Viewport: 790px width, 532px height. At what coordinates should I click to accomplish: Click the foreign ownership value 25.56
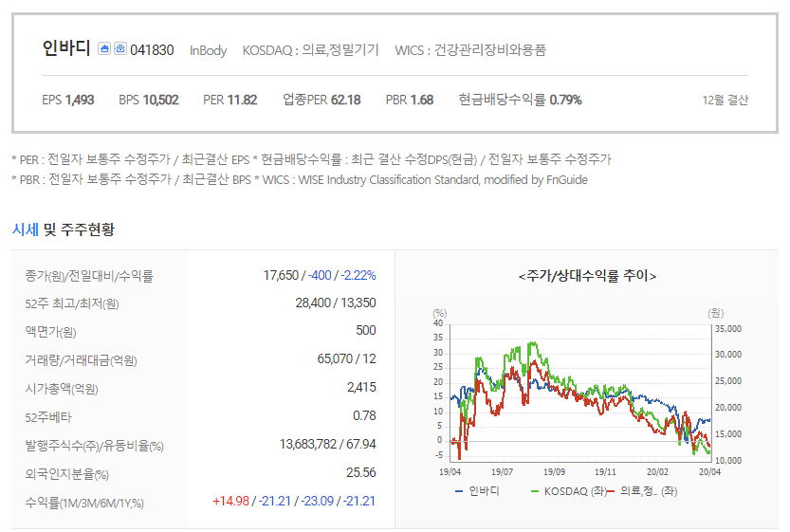361,472
